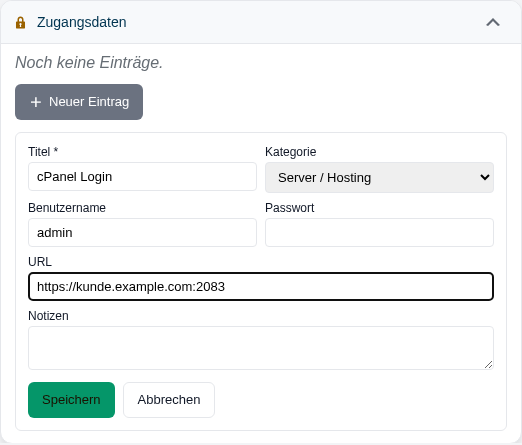Click the 'Kategorie' label

291,152
